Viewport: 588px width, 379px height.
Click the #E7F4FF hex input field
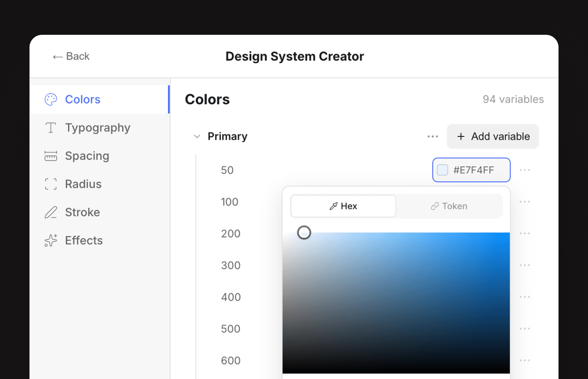[471, 170]
